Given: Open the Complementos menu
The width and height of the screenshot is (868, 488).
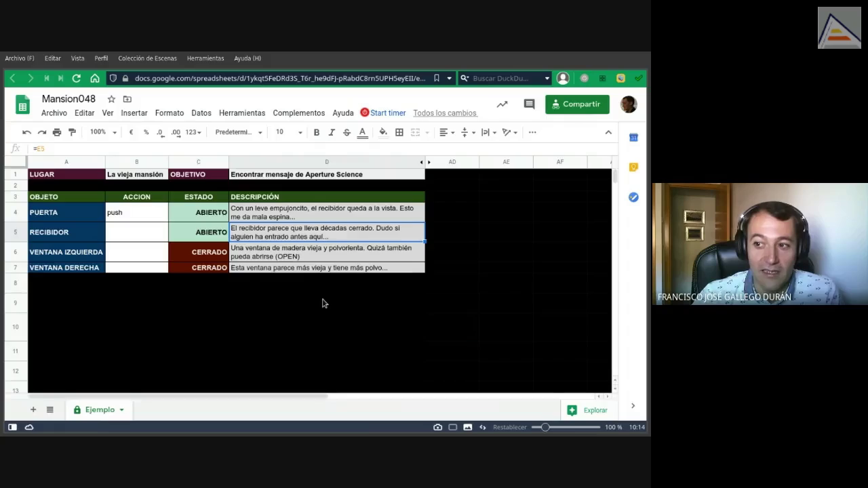Looking at the screenshot, I should click(298, 113).
